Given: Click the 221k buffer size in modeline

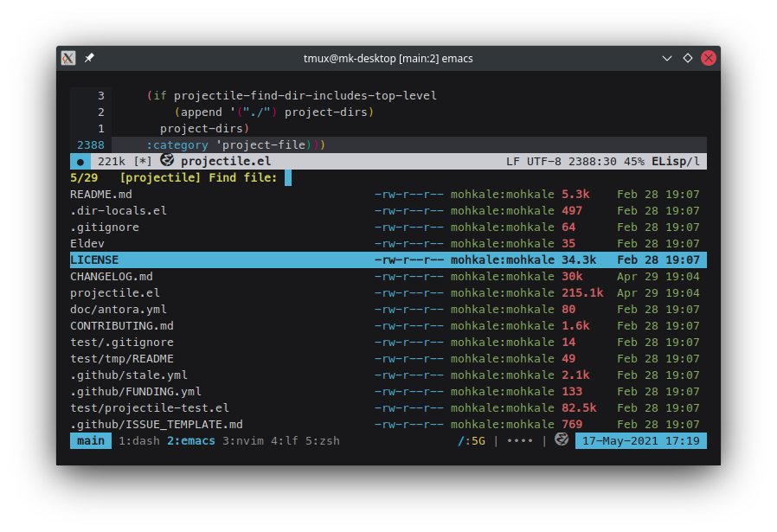Looking at the screenshot, I should [x=112, y=162].
